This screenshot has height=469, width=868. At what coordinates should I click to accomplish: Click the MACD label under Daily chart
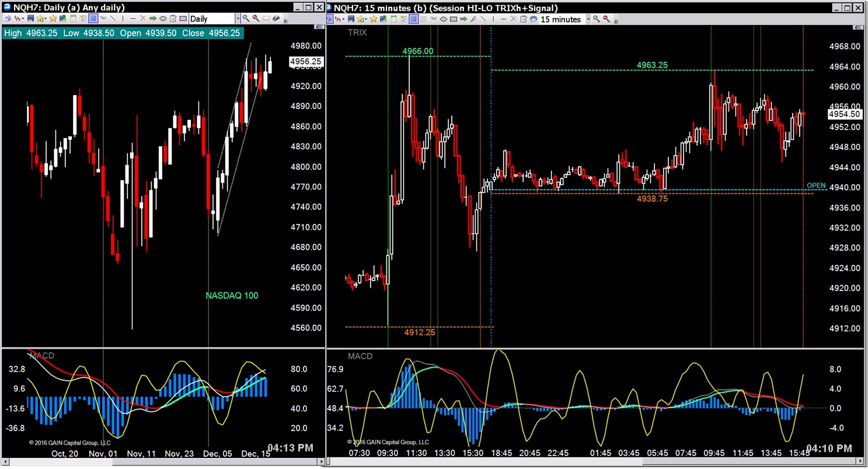[42, 356]
